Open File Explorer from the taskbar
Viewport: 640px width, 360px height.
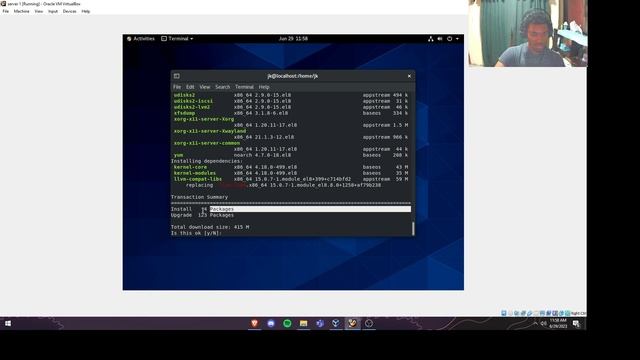click(x=304, y=323)
